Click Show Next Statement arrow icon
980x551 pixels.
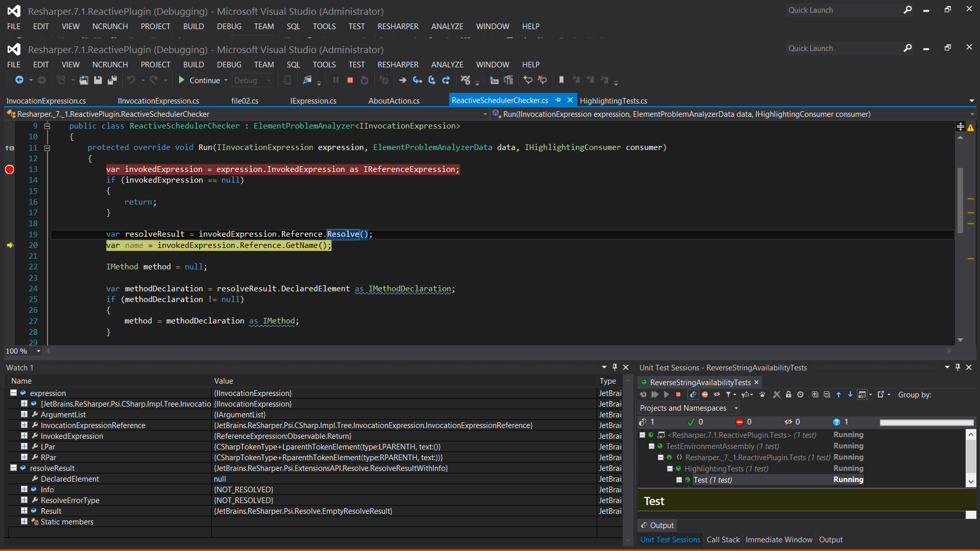[403, 80]
